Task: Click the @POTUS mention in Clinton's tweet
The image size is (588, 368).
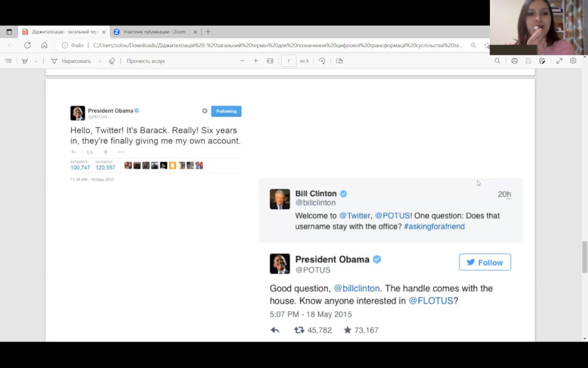Action: click(392, 216)
